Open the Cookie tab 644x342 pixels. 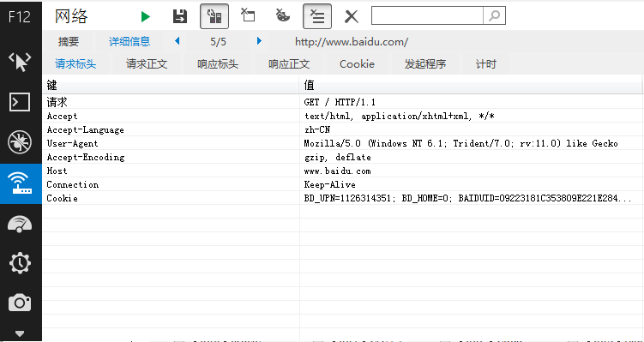tap(357, 64)
